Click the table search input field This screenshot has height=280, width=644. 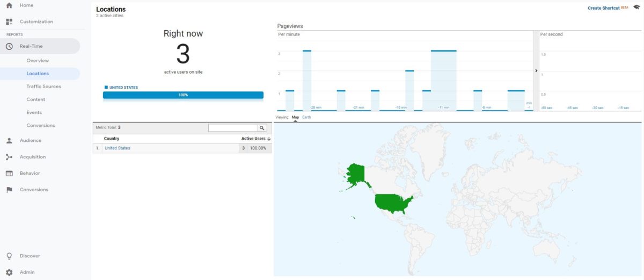click(x=233, y=128)
